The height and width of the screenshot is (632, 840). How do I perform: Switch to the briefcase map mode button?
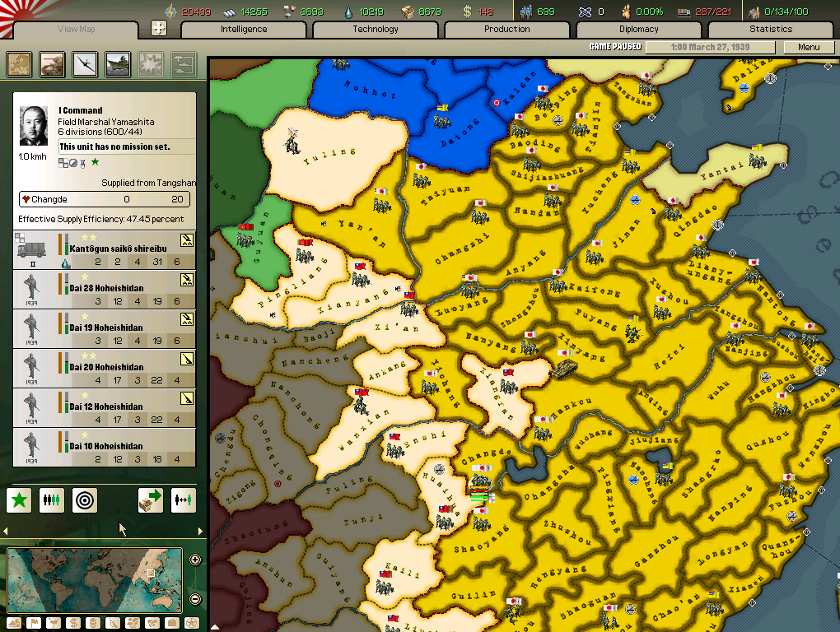click(x=172, y=623)
